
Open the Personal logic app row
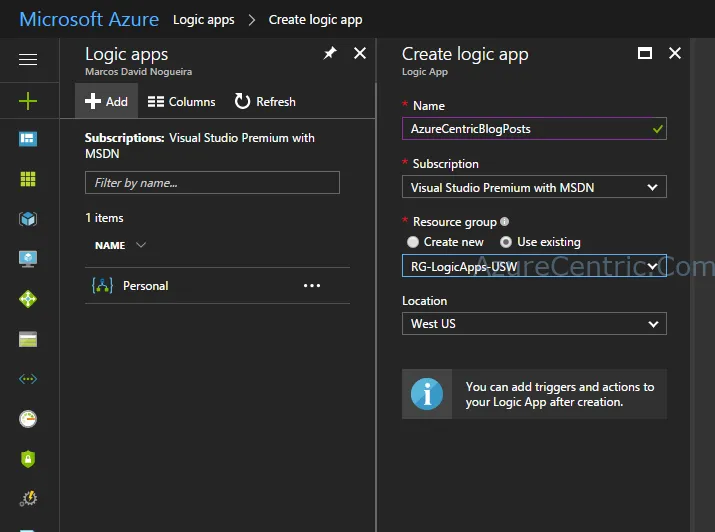click(217, 285)
